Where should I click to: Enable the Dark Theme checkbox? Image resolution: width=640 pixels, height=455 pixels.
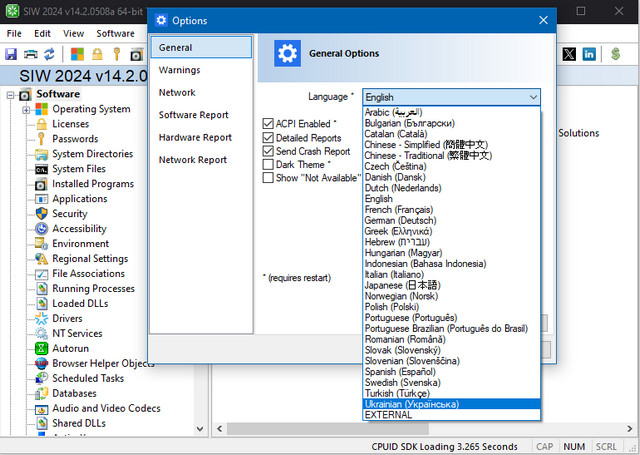point(268,164)
